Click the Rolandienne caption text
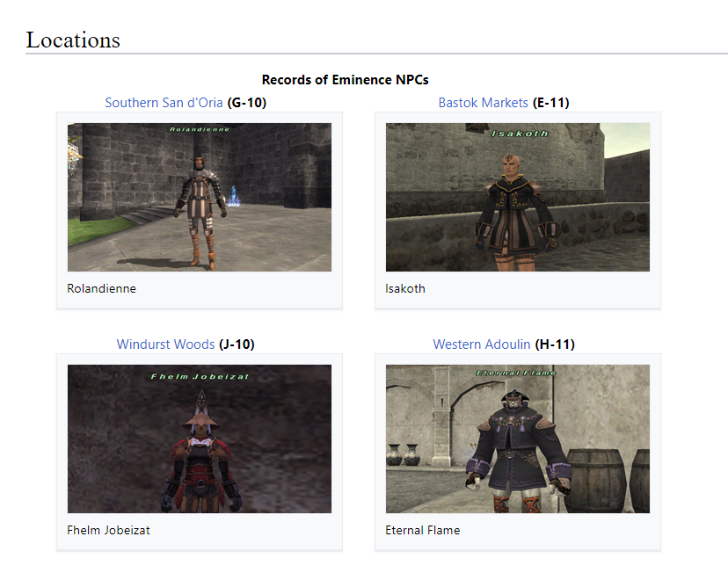728x580 pixels. [101, 288]
